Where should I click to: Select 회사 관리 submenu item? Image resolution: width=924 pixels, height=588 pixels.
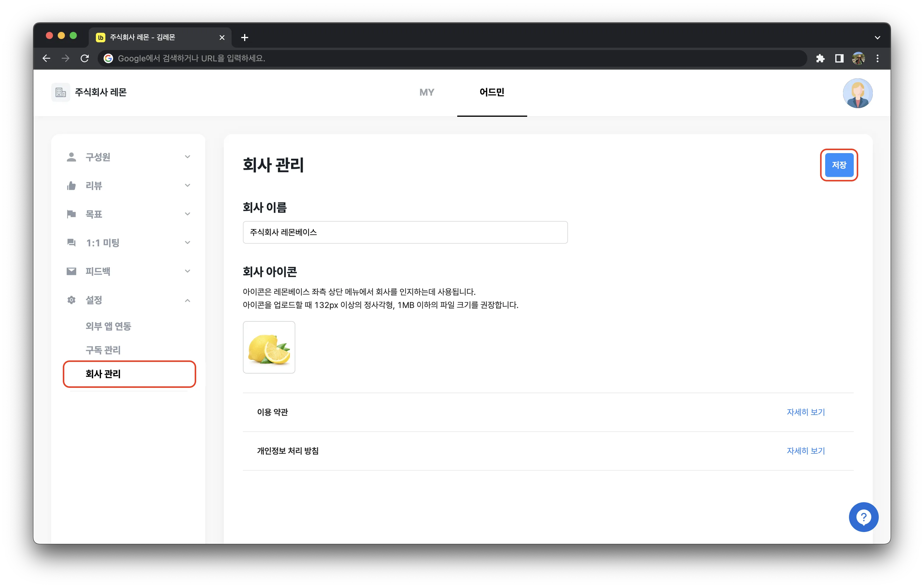pos(129,374)
